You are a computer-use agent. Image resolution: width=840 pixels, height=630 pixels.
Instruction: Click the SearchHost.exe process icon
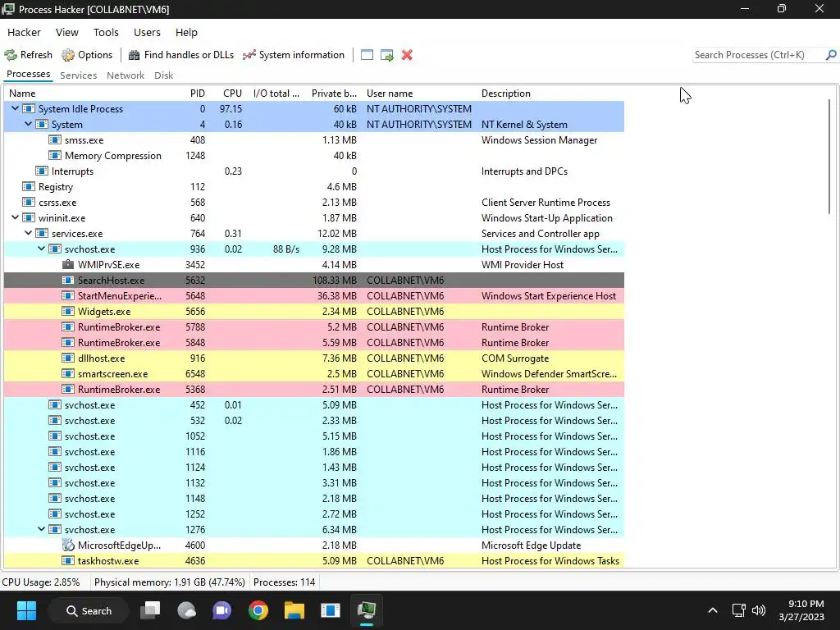pos(68,281)
